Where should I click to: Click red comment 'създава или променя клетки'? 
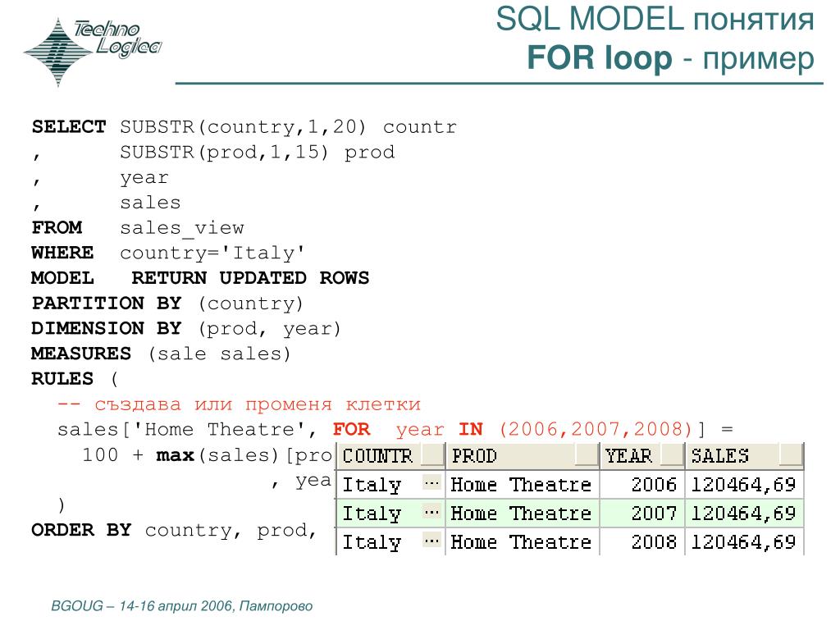(x=258, y=404)
